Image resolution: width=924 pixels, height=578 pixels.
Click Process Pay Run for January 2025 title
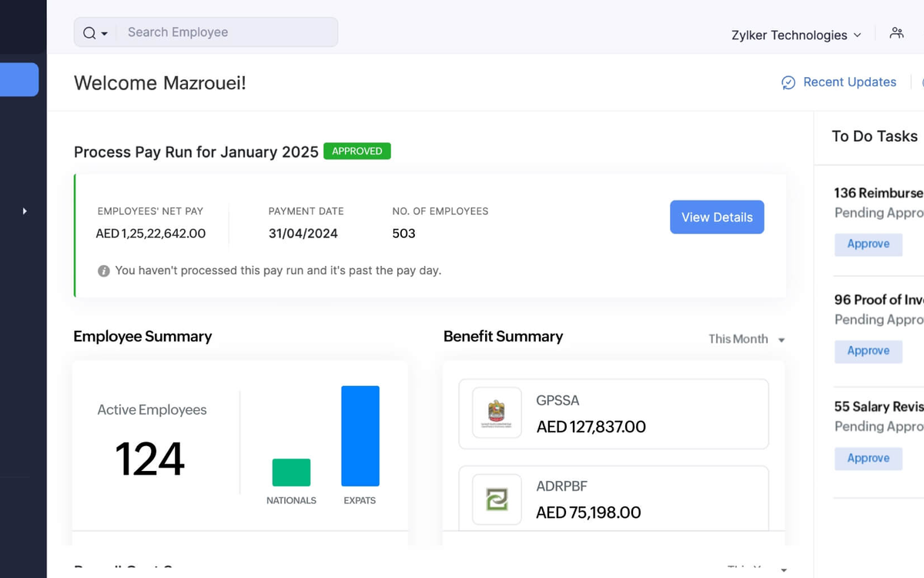coord(196,152)
